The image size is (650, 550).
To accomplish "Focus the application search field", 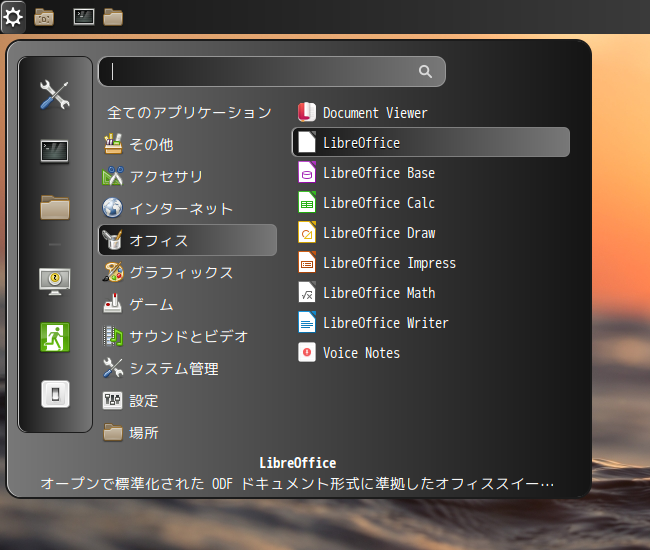I will click(272, 72).
